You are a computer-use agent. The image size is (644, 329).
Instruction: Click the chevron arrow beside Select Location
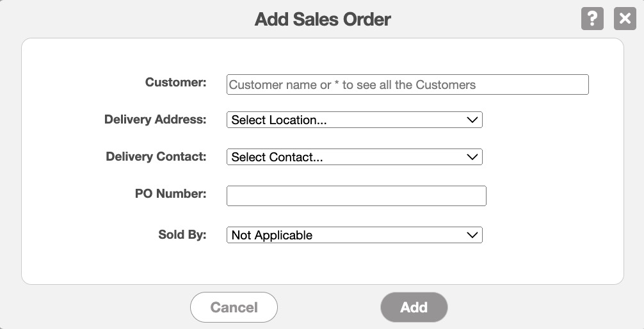pos(472,120)
